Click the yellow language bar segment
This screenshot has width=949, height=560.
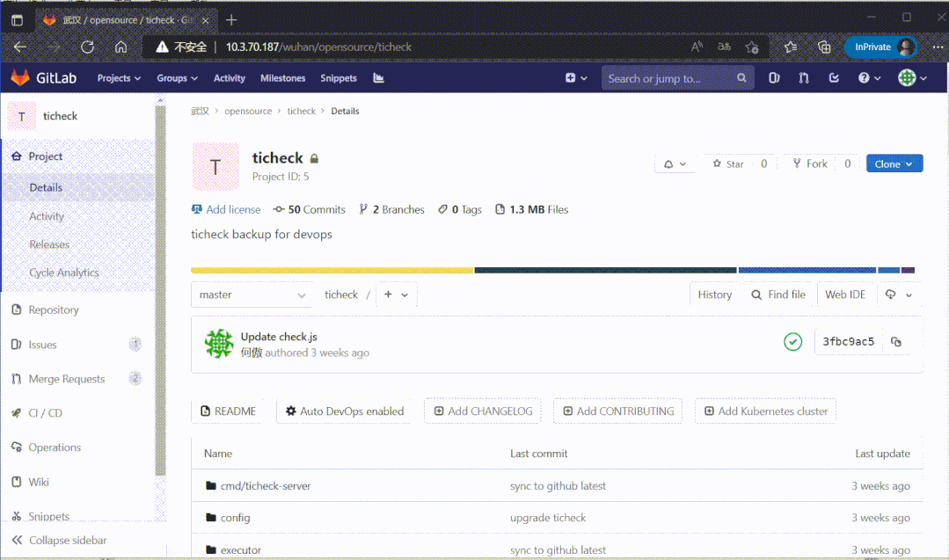332,270
